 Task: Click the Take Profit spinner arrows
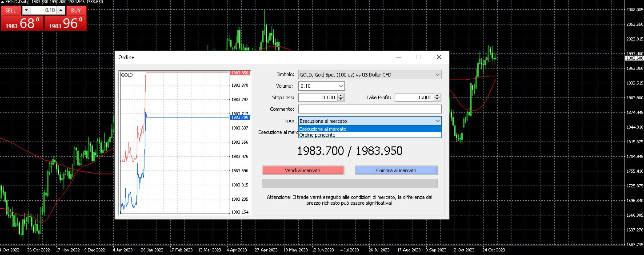[x=437, y=97]
